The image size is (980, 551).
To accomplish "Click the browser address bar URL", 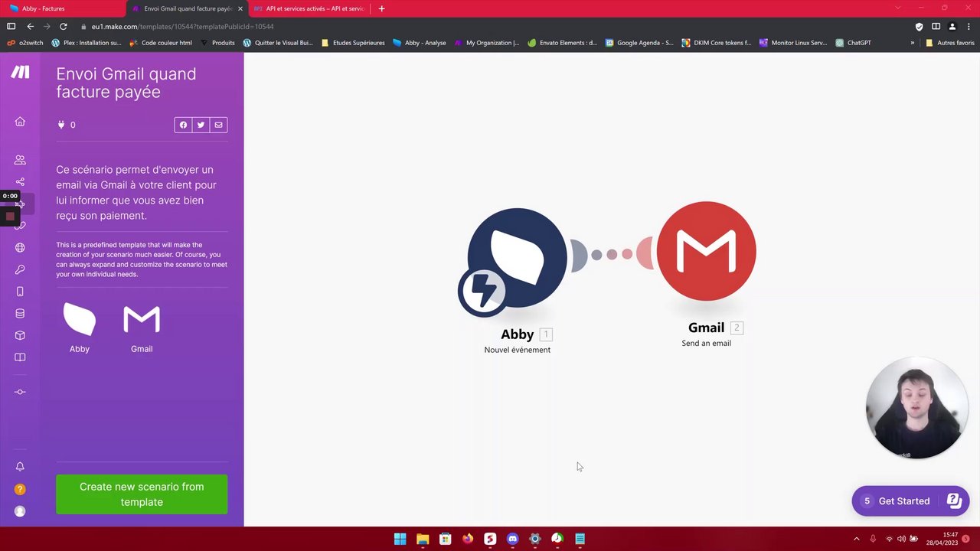I will (182, 26).
